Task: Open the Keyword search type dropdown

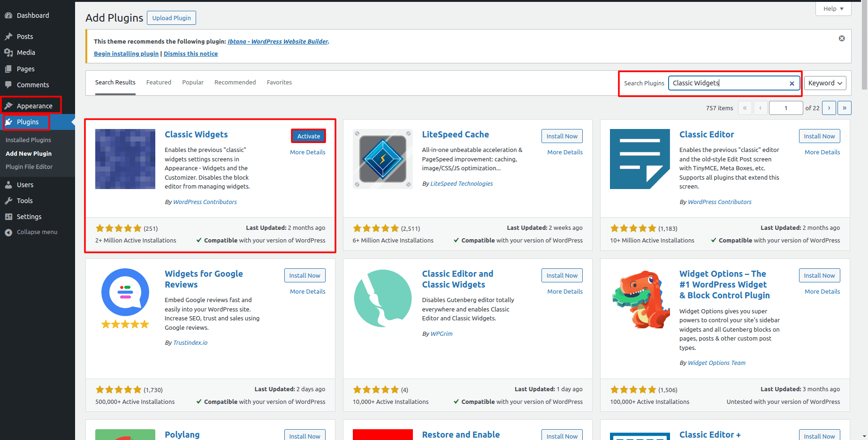Action: tap(825, 83)
